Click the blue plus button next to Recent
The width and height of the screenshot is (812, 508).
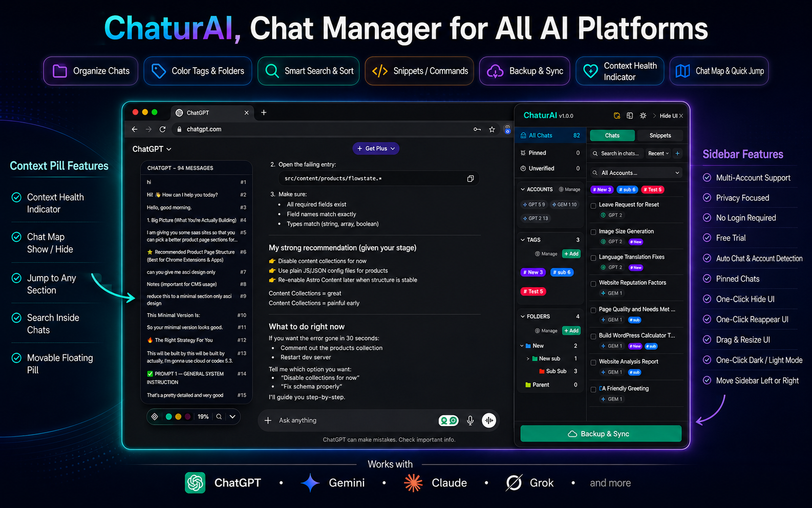[x=677, y=153]
